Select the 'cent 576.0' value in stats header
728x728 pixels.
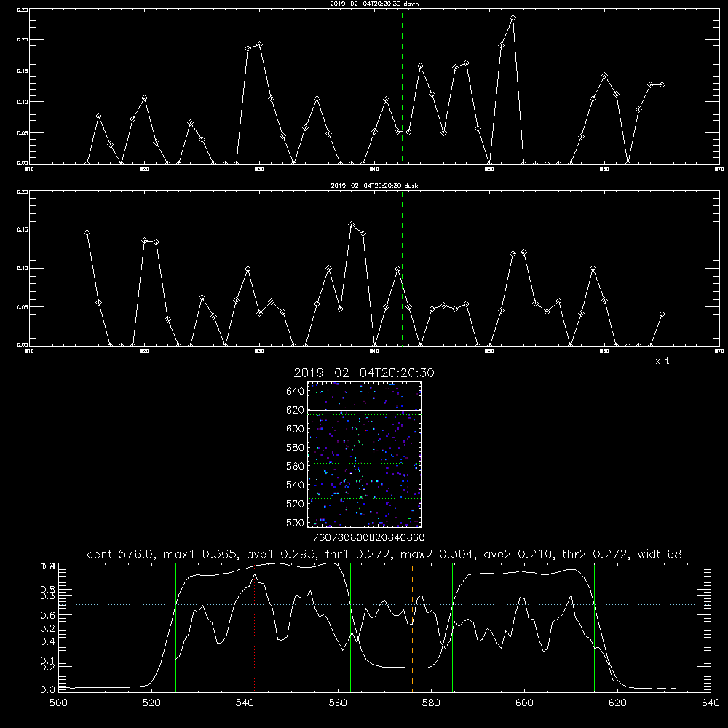[x=120, y=554]
